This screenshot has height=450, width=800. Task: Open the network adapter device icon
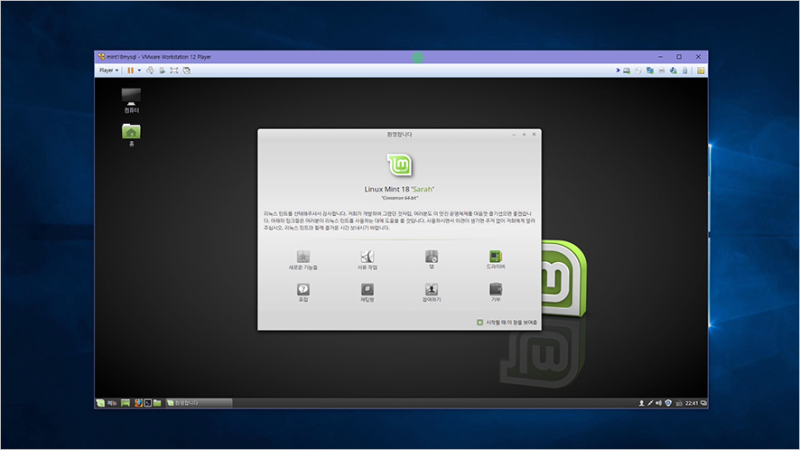650,70
